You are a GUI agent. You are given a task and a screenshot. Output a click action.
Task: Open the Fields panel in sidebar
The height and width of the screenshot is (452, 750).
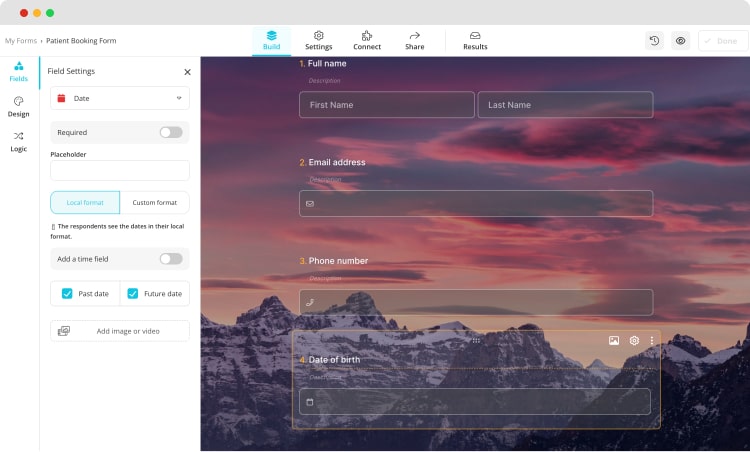click(19, 71)
